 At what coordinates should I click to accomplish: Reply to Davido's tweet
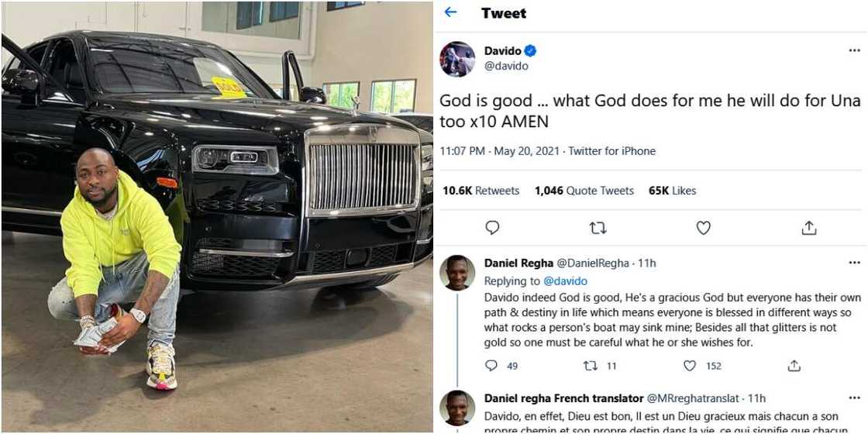click(x=492, y=228)
